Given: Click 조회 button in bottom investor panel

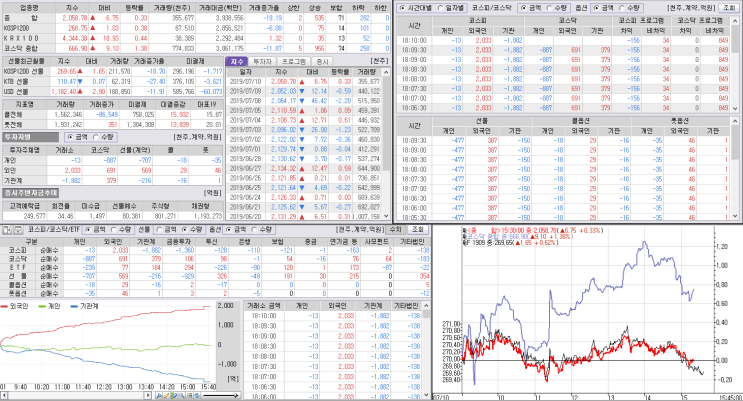Looking at the screenshot, I should click(x=417, y=229).
